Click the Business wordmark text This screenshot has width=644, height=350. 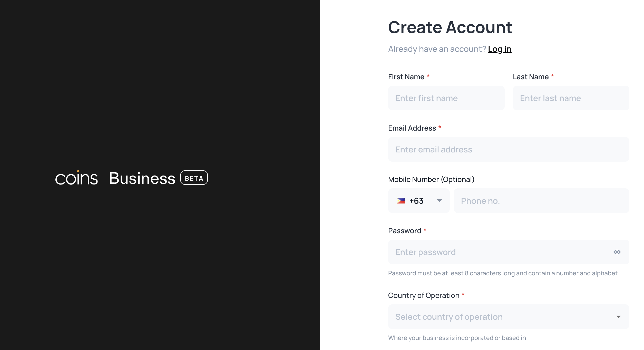click(x=142, y=178)
